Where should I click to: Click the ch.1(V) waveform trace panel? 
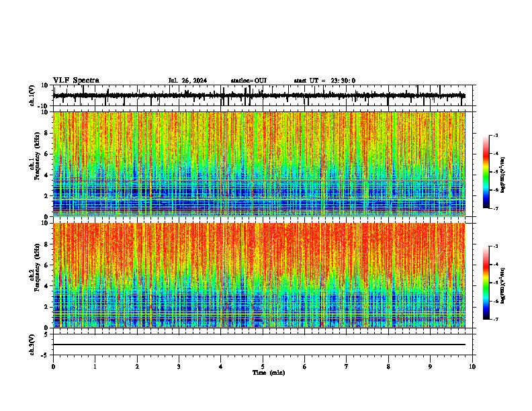[x=263, y=95]
